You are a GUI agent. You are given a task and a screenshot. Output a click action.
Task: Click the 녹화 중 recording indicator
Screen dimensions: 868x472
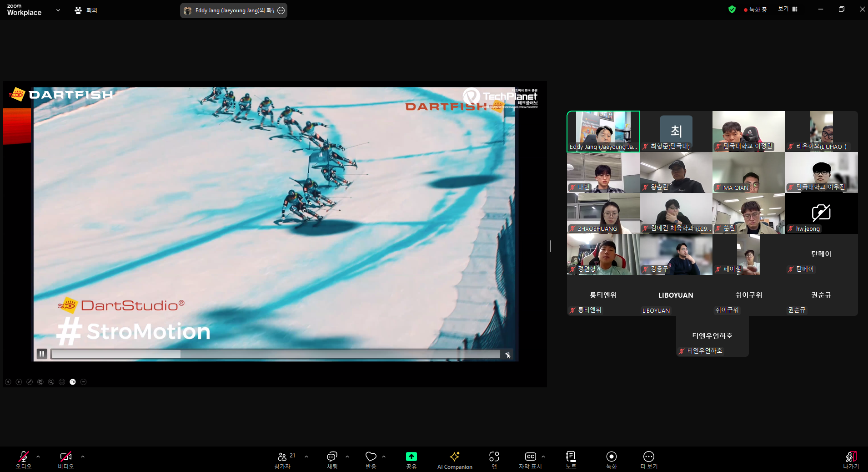[x=755, y=10]
